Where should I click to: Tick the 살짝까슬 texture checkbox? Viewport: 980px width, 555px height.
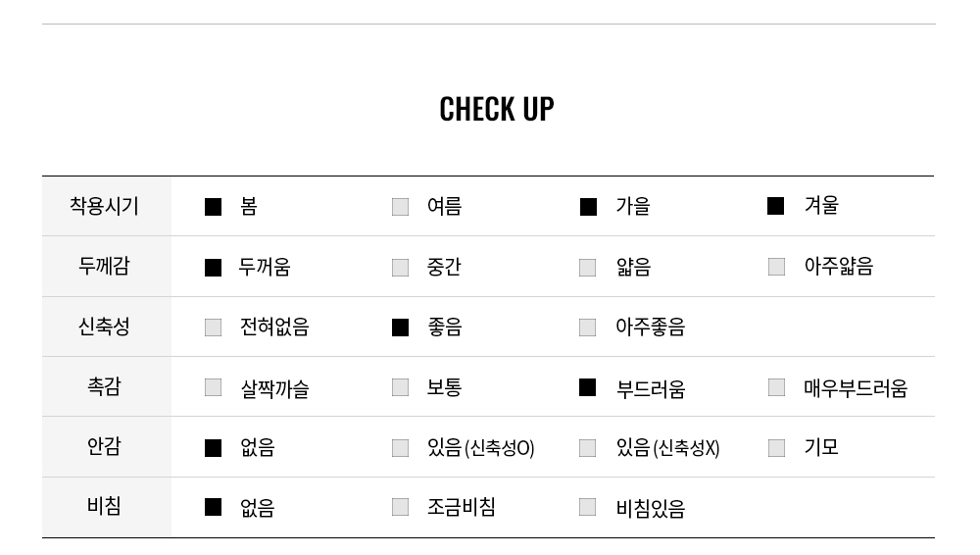(213, 388)
